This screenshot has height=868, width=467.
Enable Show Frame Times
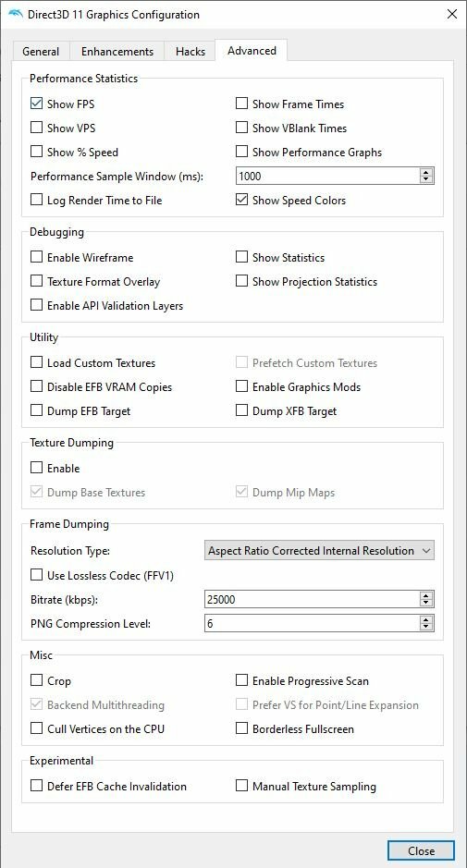point(241,104)
